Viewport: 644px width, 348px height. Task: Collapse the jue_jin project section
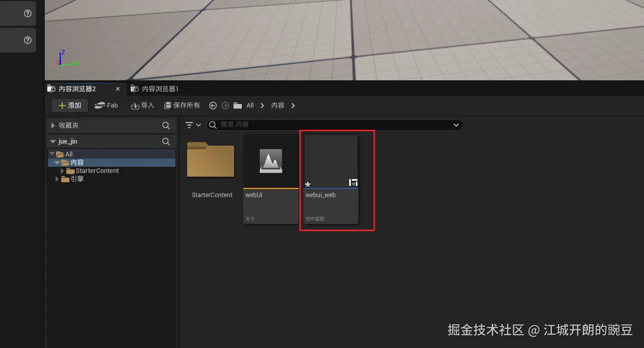[x=53, y=142]
